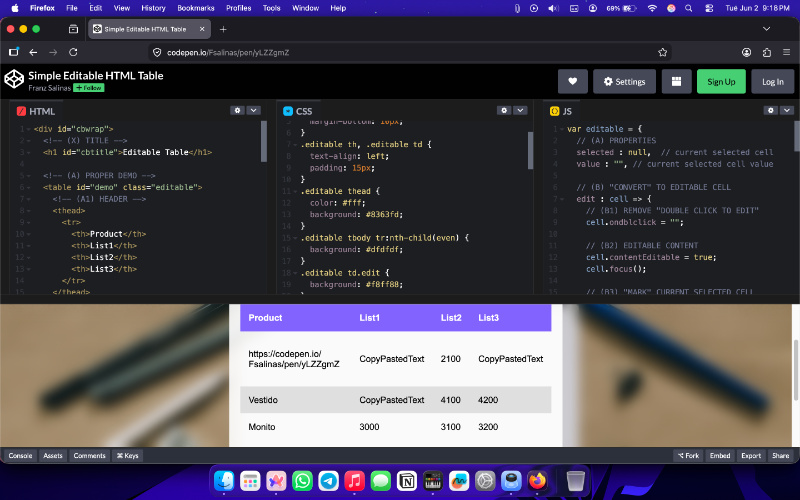Open Launchpad from the Dock
The width and height of the screenshot is (800, 500).
250,480
